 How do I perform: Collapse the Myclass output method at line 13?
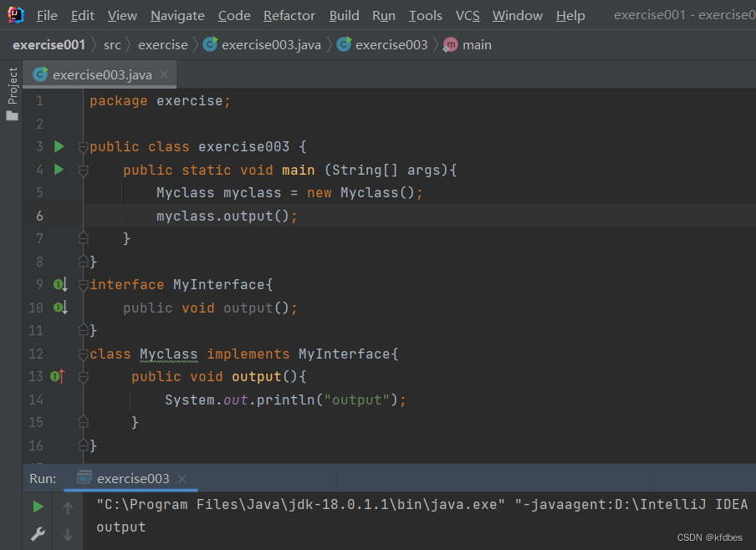pos(83,377)
